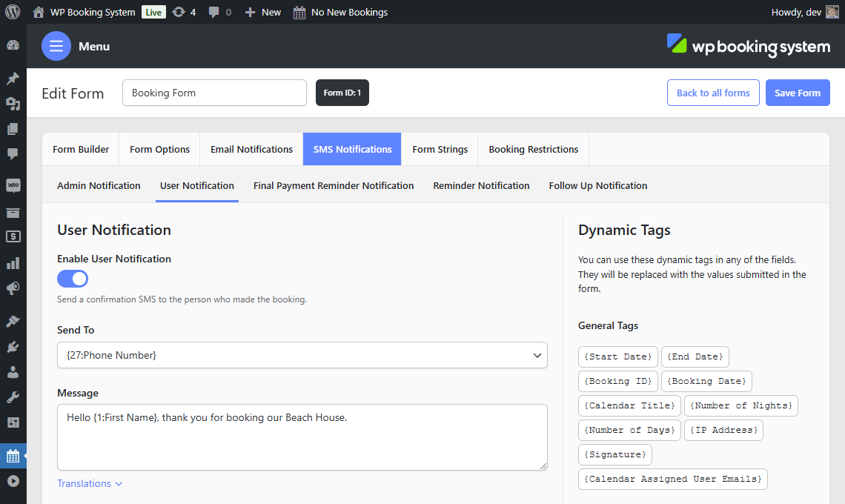The height and width of the screenshot is (504, 845).
Task: Click Howdy, dev account text
Action: coord(796,12)
